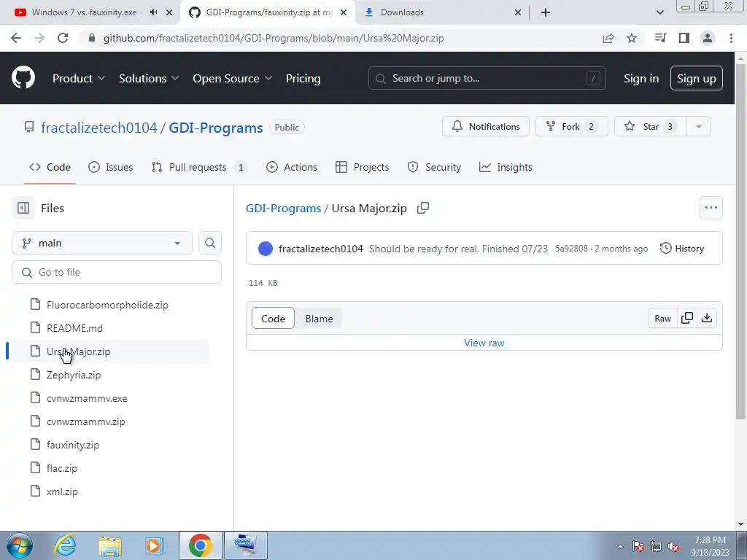This screenshot has width=747, height=560.
Task: Click volume muted icon in system tray
Action: coord(673,547)
